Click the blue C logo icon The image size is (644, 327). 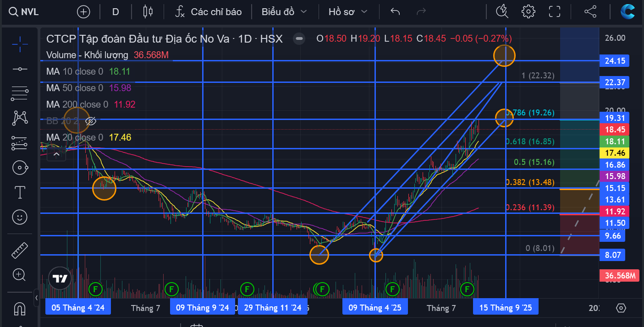coord(627,11)
